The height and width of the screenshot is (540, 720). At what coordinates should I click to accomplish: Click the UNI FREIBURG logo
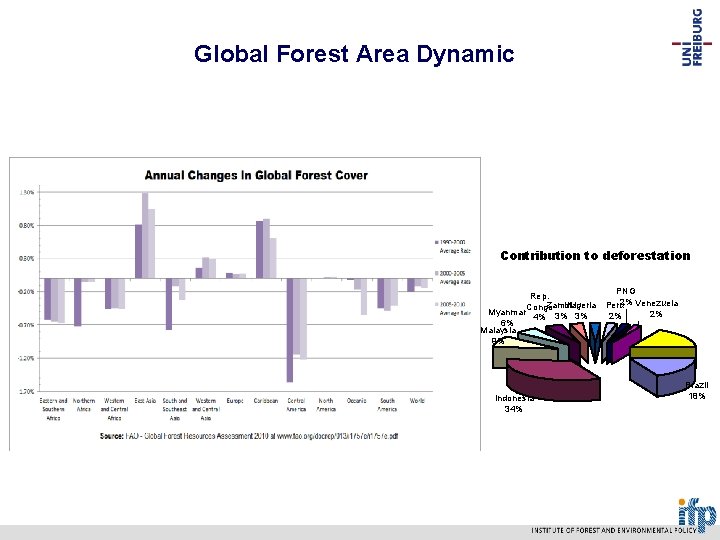click(x=692, y=38)
